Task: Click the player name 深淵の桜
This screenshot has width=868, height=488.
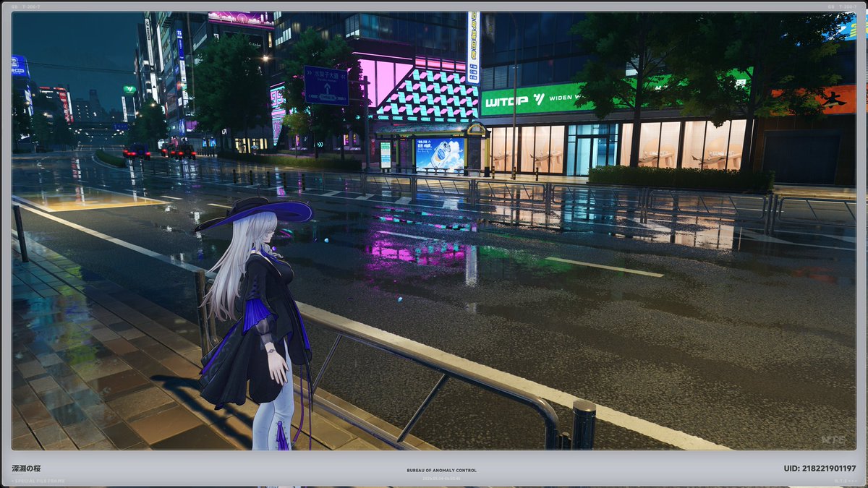Action: tap(26, 468)
